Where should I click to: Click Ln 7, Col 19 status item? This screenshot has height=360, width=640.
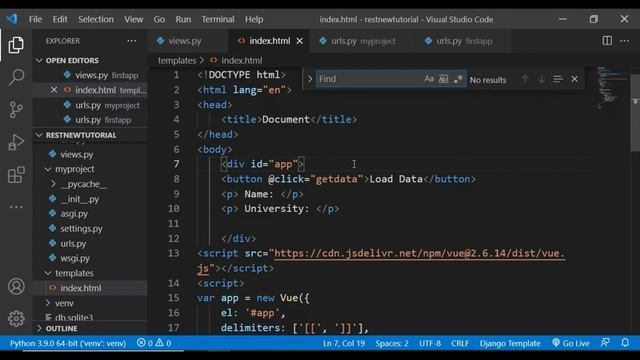[344, 343]
